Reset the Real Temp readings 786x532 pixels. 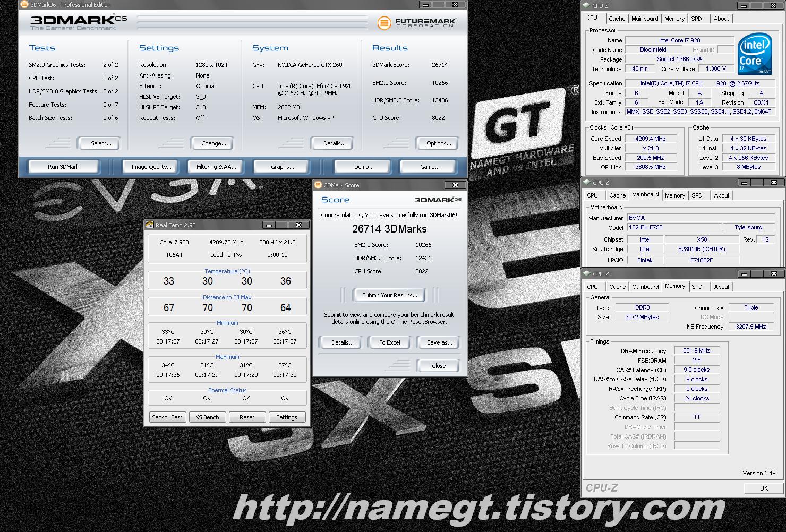click(x=247, y=417)
